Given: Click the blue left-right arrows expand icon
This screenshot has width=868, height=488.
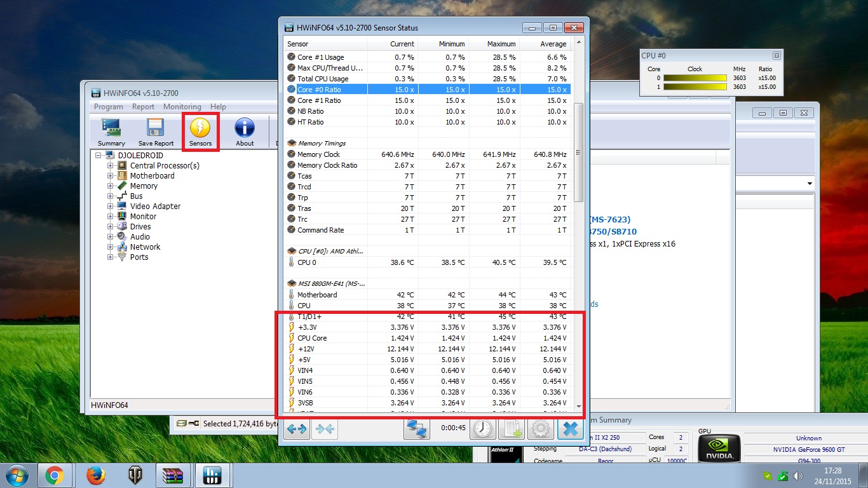Looking at the screenshot, I should [297, 429].
